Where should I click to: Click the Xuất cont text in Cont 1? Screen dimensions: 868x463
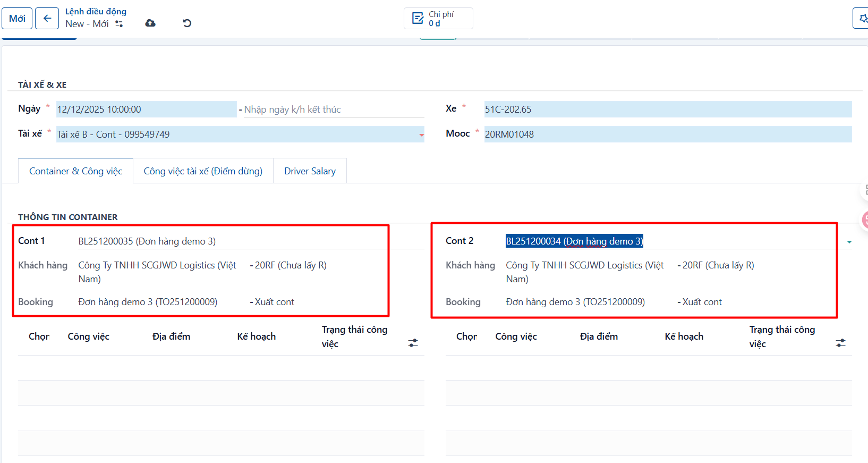[274, 302]
